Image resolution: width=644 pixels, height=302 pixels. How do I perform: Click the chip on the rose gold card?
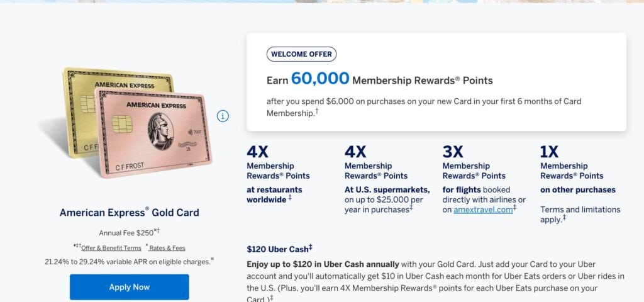click(x=122, y=123)
